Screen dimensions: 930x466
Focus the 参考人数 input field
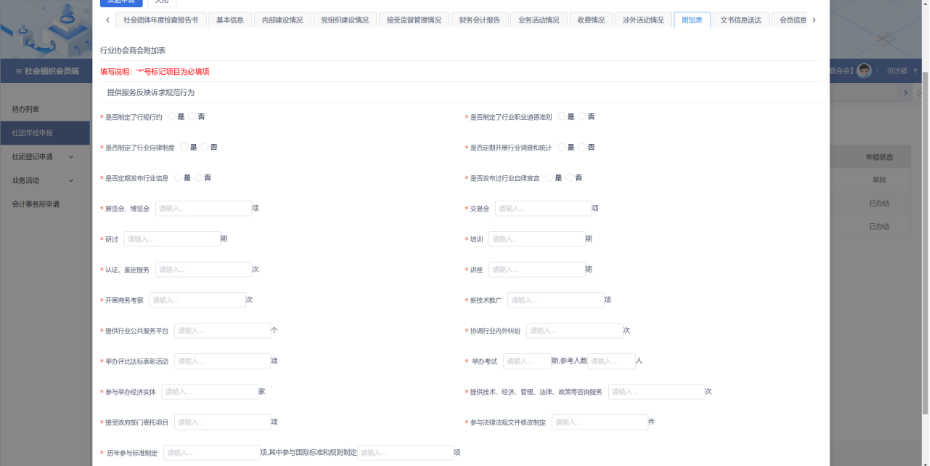(611, 361)
